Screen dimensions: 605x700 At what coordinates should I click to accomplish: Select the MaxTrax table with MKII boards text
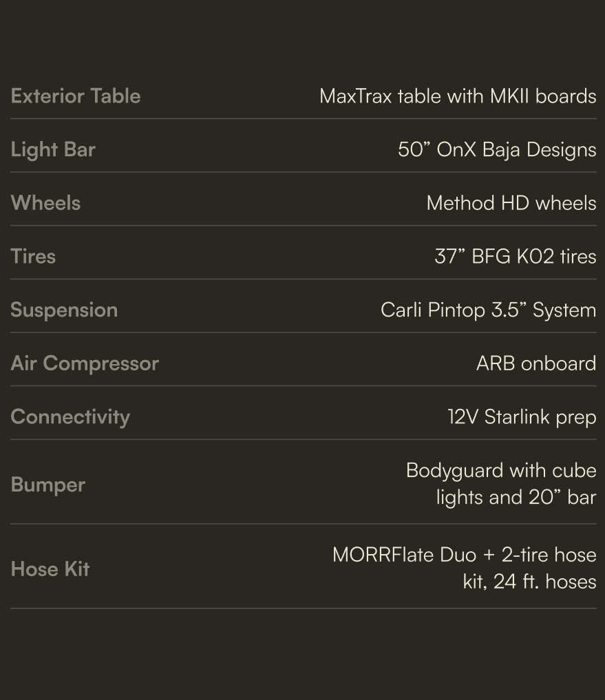click(x=458, y=96)
